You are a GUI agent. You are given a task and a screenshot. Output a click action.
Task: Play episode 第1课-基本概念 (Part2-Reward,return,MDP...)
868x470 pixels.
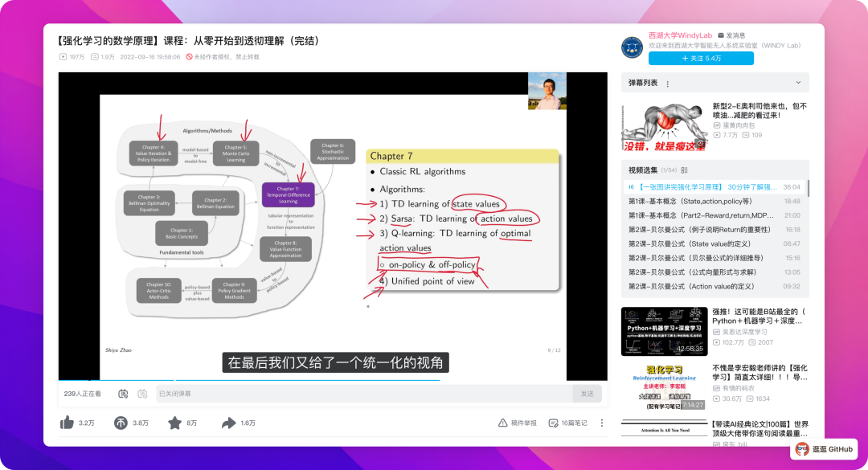point(714,215)
